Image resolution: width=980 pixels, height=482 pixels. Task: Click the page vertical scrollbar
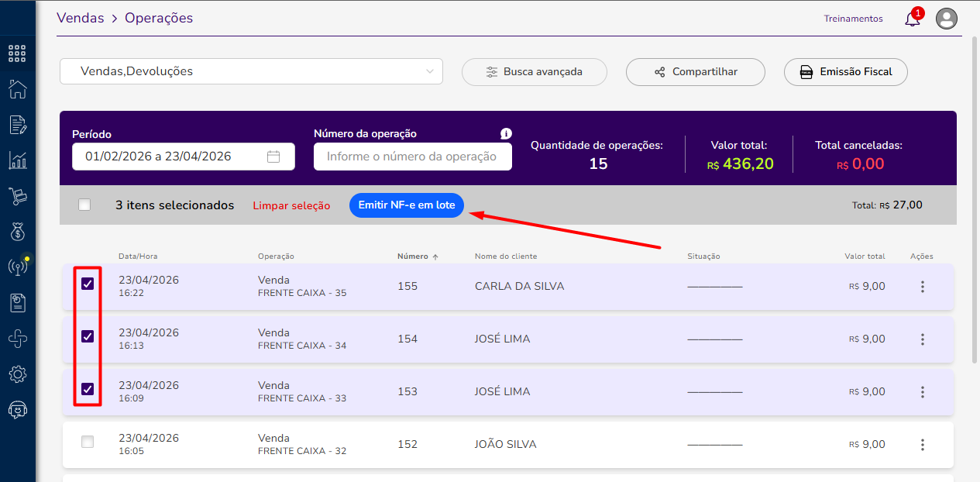975,199
